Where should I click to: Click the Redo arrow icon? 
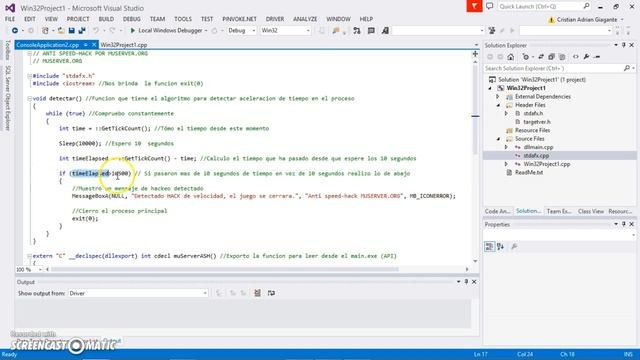click(112, 31)
